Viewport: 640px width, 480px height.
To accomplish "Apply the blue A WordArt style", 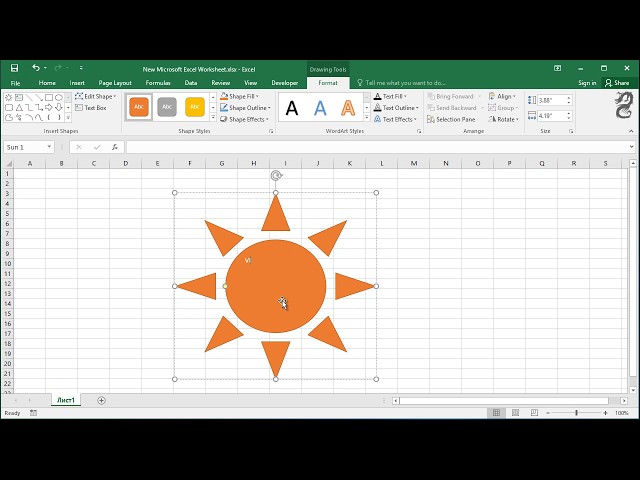I will (320, 108).
